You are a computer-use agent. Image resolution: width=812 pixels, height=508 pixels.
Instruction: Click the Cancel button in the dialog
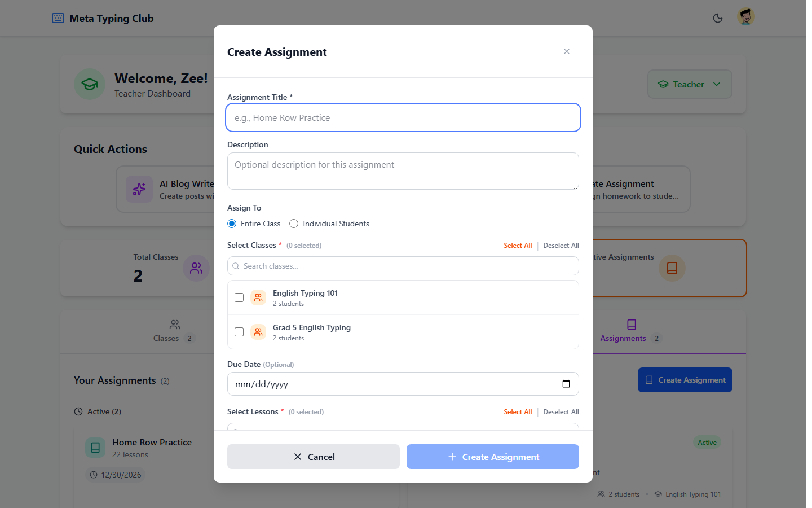click(314, 457)
